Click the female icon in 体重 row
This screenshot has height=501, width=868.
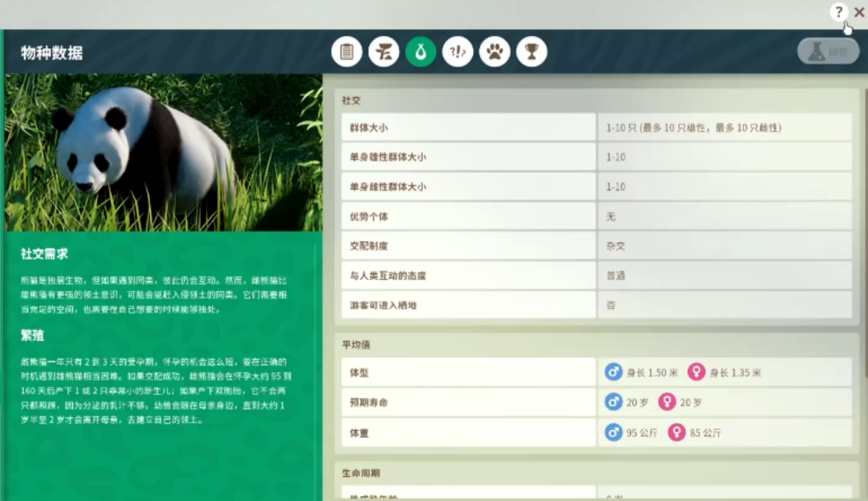(x=676, y=433)
